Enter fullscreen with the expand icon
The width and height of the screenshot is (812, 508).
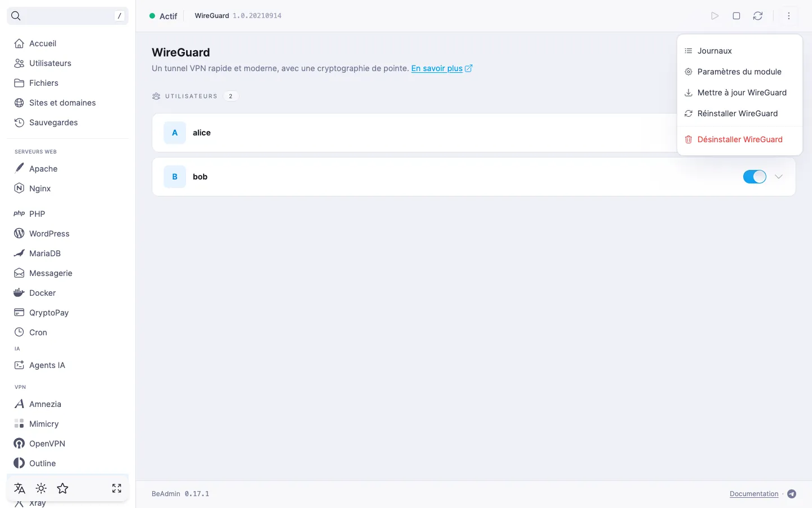click(117, 488)
